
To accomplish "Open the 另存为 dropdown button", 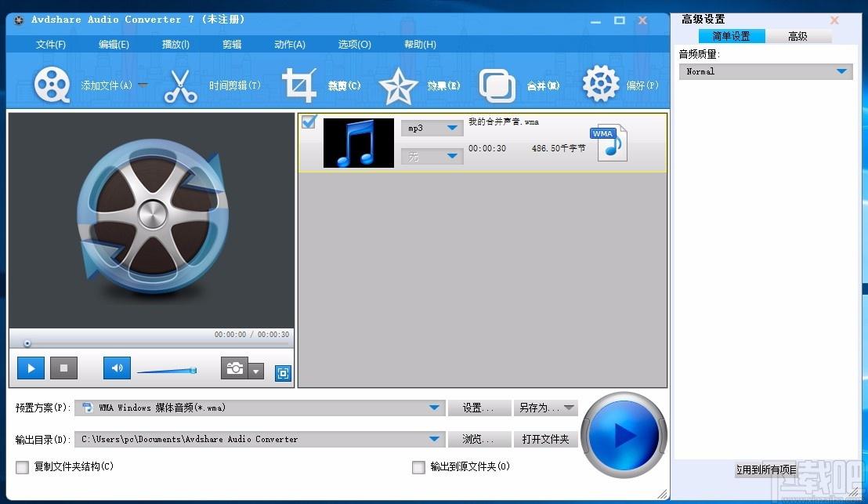I will point(546,408).
